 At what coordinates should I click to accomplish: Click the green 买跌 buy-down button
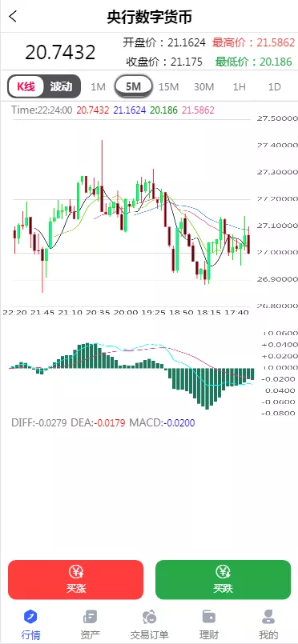point(223,579)
